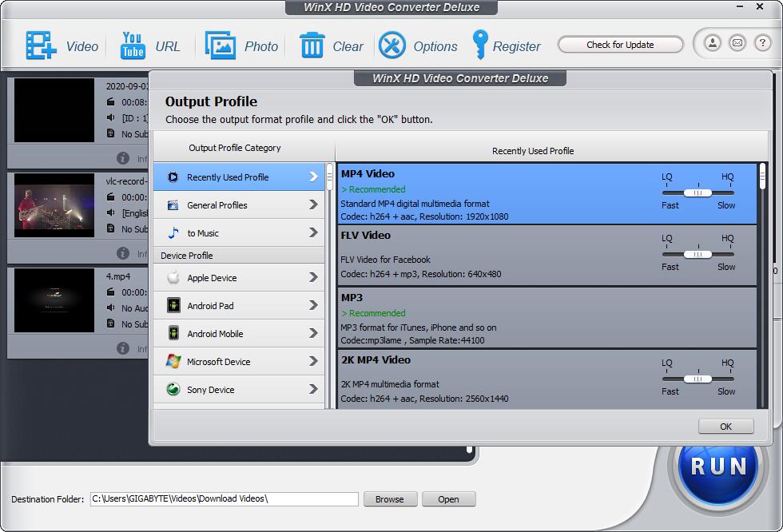
Task: Click audio speaker icon of vlc-record item
Action: 110,212
